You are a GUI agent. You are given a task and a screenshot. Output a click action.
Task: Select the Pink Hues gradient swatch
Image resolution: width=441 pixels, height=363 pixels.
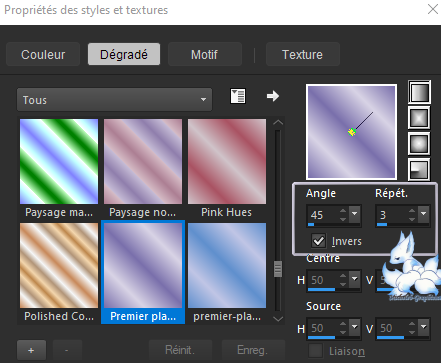[227, 162]
